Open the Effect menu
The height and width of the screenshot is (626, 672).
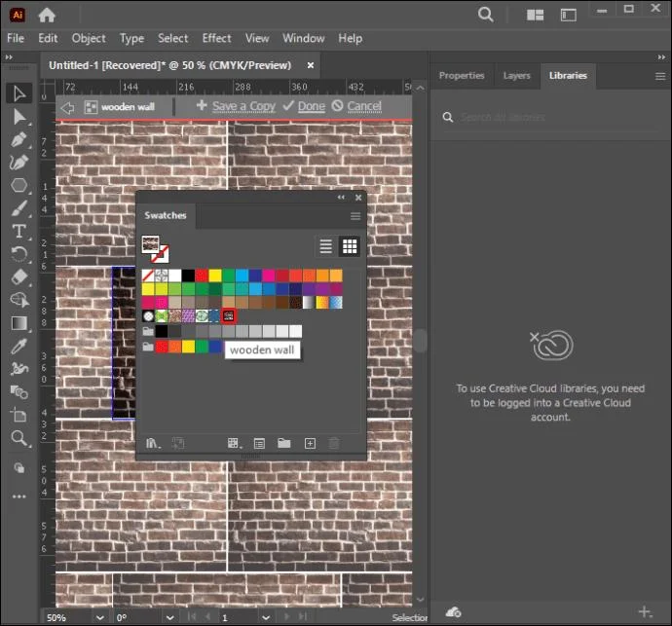(216, 38)
